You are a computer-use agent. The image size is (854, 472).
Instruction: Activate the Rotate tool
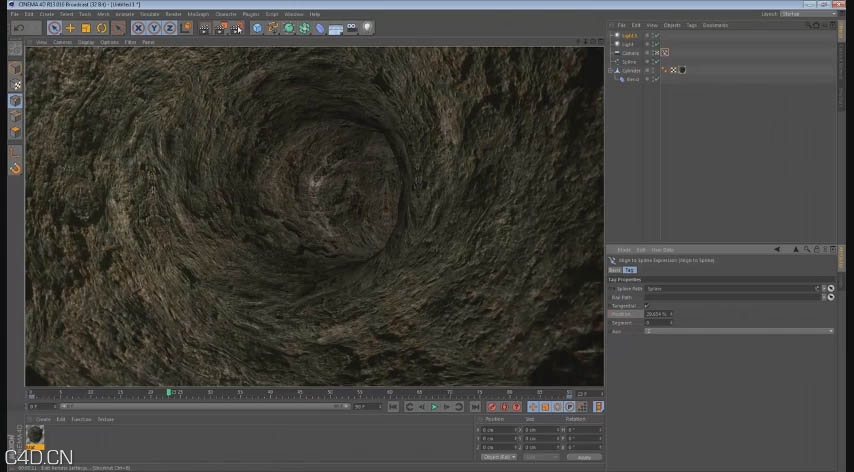click(x=102, y=28)
